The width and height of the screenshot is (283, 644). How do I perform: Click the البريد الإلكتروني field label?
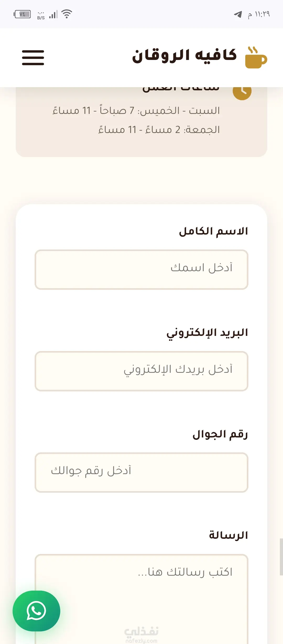(207, 333)
